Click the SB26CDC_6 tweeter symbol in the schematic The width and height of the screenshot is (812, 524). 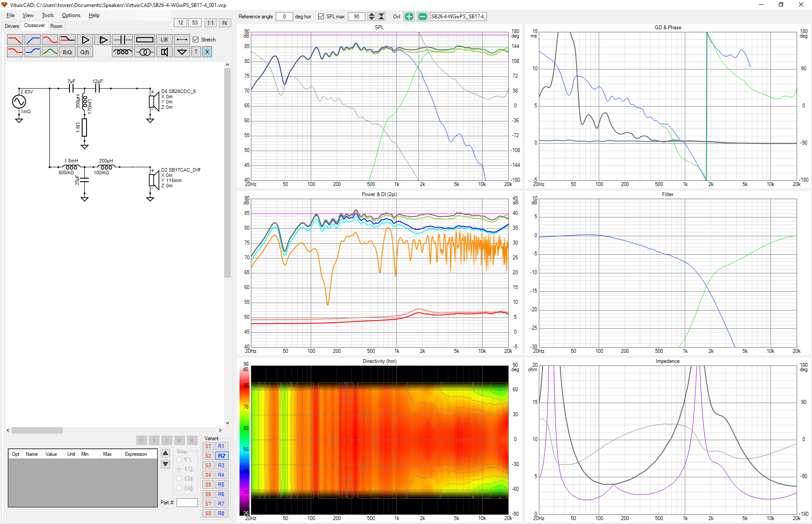[x=153, y=101]
